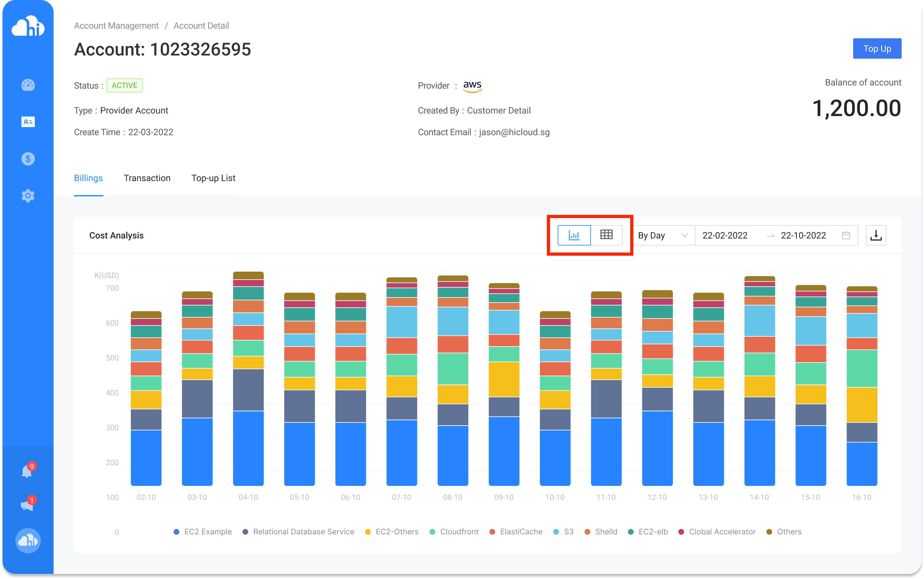The image size is (924, 579).
Task: Click the 10-10 stacked bar
Action: coord(555,398)
